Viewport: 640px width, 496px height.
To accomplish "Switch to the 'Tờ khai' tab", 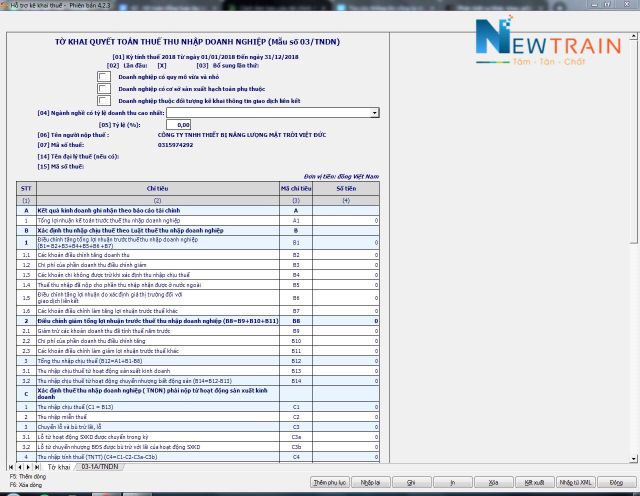I will pyautogui.click(x=59, y=467).
